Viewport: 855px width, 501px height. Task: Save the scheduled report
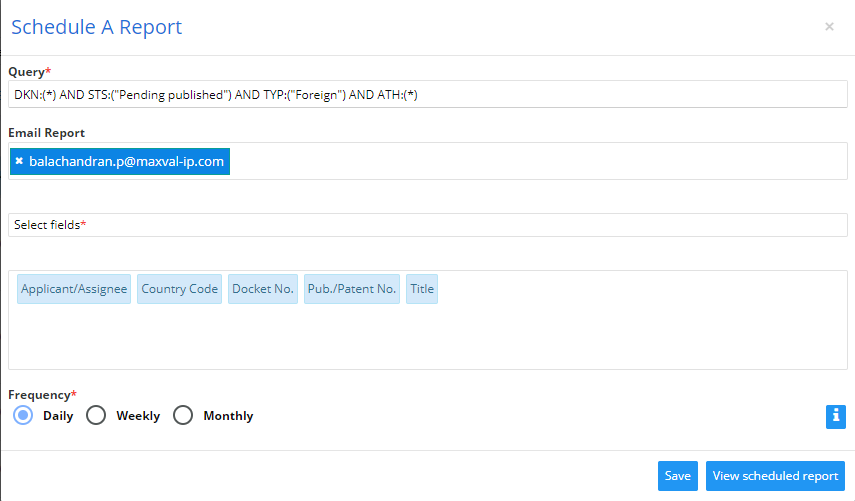click(678, 476)
